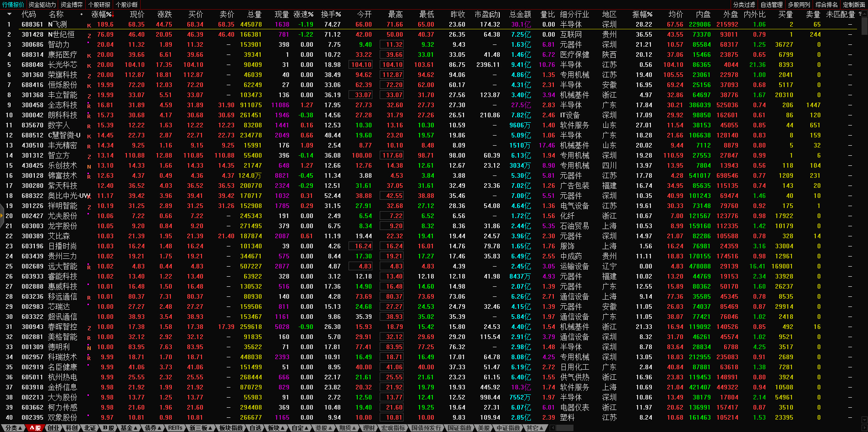Click the Z marker beside N世纪恒
Image resolution: width=868 pixels, height=432 pixels.
(x=89, y=35)
